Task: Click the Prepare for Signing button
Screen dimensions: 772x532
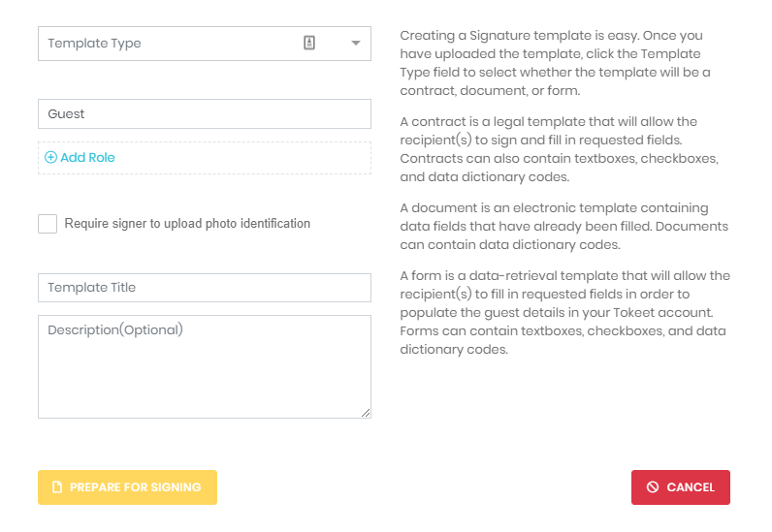Action: [127, 487]
